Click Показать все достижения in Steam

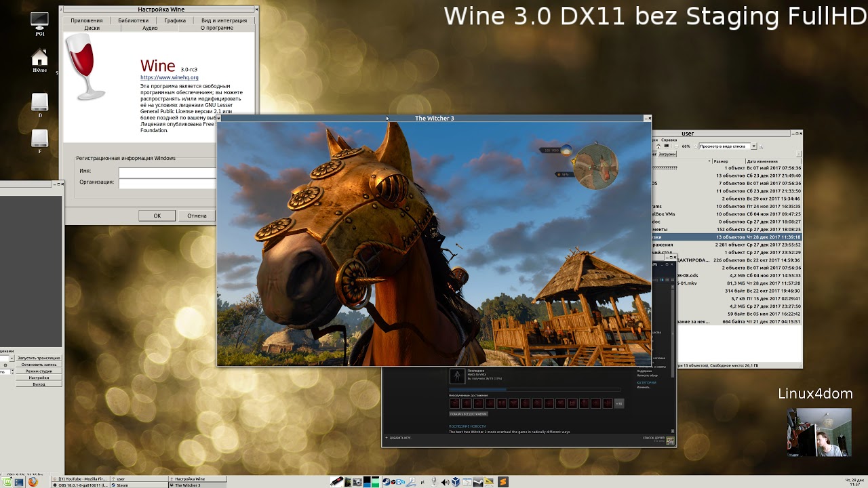click(468, 414)
